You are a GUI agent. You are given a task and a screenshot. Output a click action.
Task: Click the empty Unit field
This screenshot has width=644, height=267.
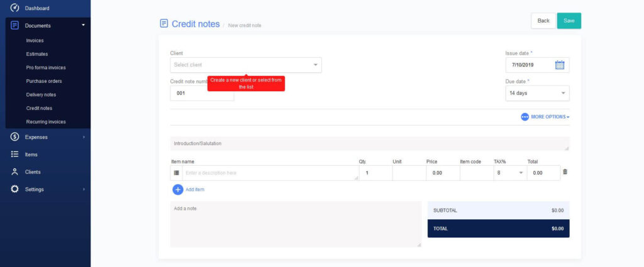click(409, 173)
